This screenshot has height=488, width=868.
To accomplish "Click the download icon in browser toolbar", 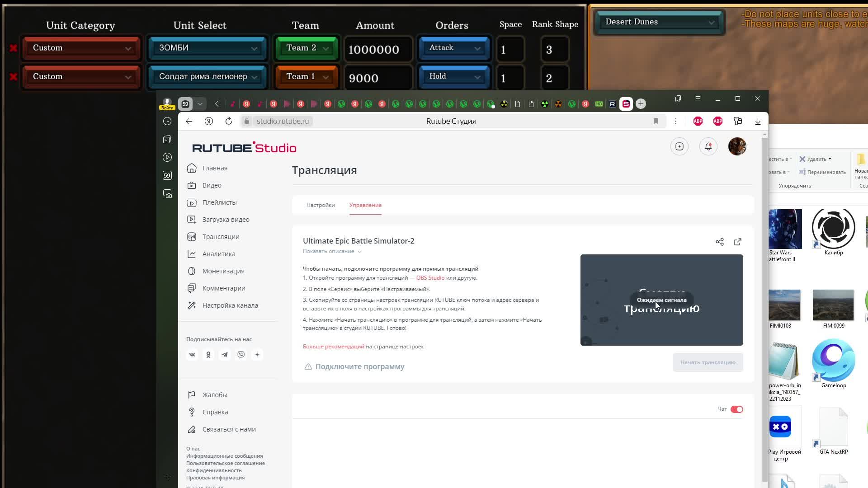I will pyautogui.click(x=758, y=121).
